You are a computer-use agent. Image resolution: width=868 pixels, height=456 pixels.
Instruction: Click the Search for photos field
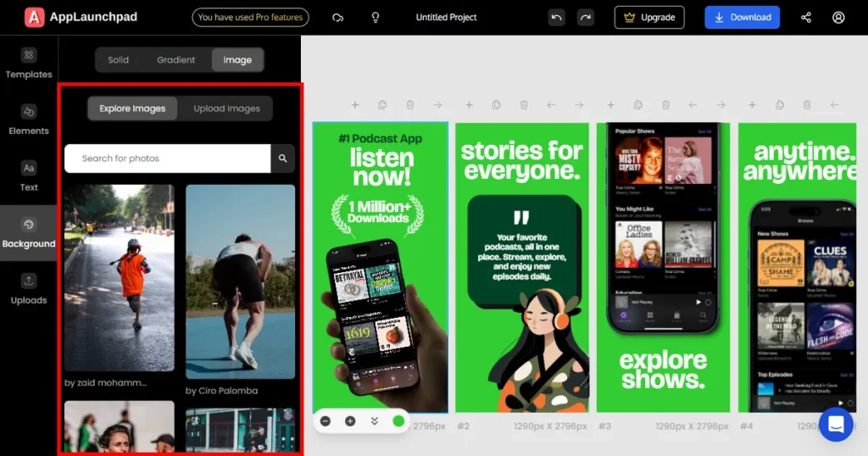coord(167,158)
